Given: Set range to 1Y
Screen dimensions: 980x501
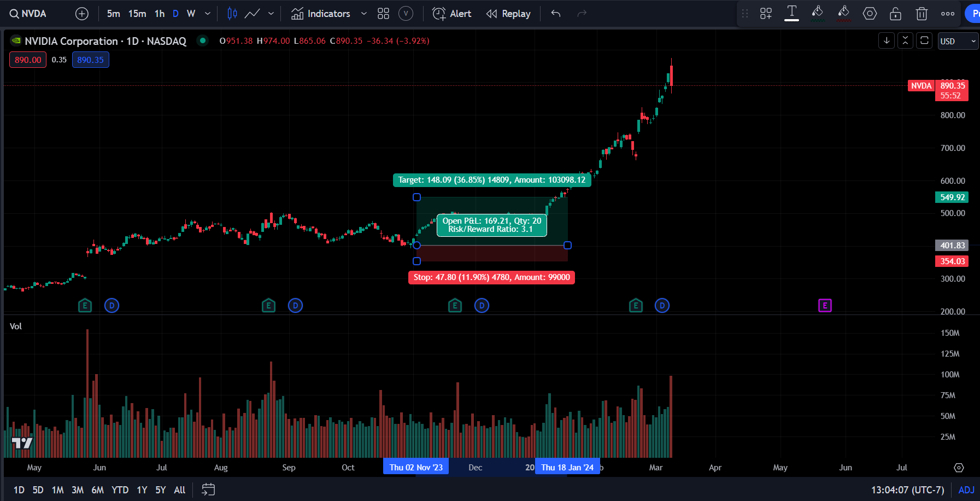Looking at the screenshot, I should pos(142,490).
